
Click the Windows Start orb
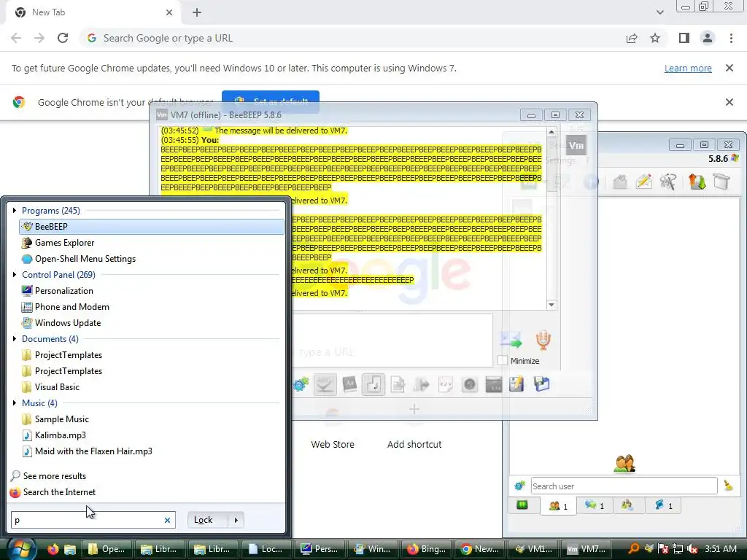pos(21,549)
